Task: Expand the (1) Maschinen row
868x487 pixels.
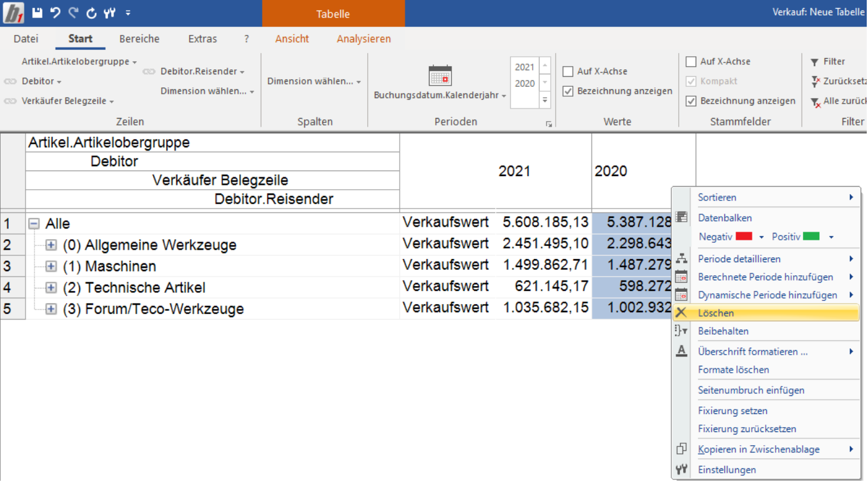Action: coord(51,267)
